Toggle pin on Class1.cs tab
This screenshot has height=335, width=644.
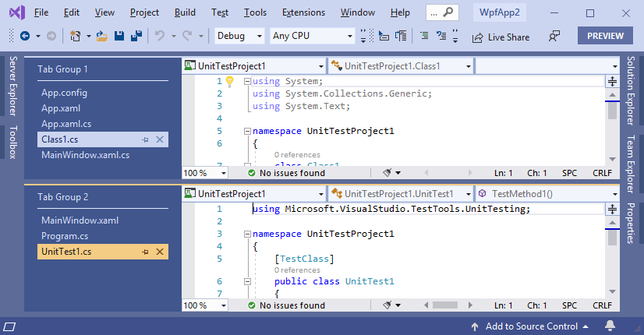(145, 139)
